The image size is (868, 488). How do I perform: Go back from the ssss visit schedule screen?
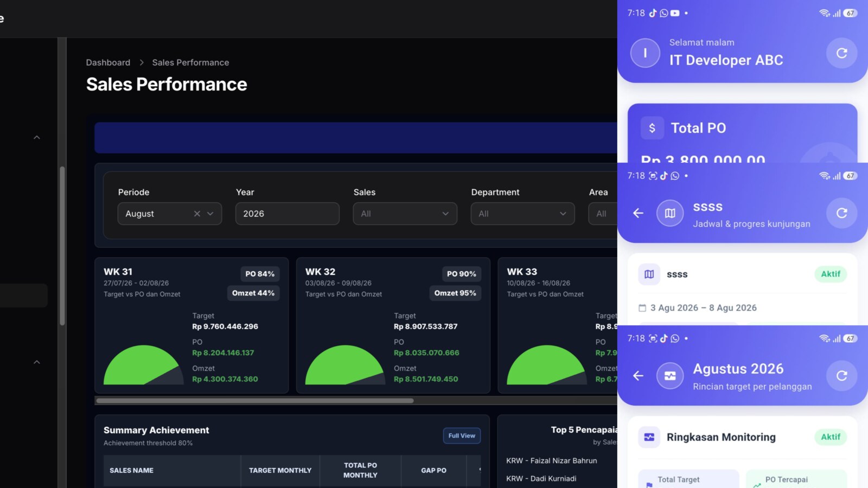pos(638,213)
